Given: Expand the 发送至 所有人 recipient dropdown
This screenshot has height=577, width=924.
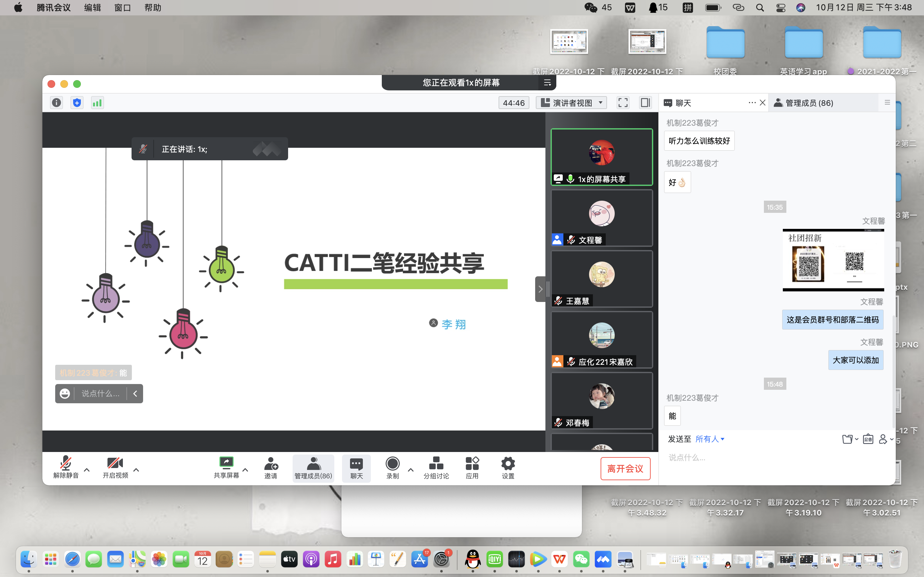Looking at the screenshot, I should [710, 439].
